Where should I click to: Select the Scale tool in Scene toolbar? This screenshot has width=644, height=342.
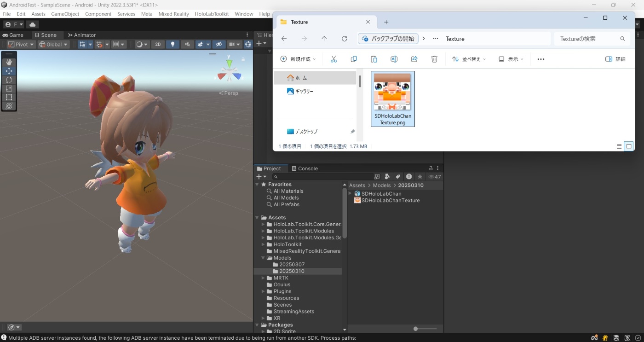tap(9, 88)
